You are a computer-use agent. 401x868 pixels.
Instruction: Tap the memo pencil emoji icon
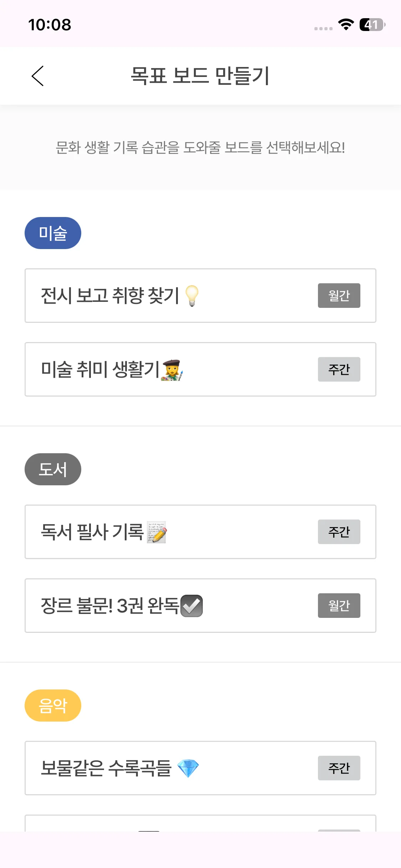(x=157, y=532)
